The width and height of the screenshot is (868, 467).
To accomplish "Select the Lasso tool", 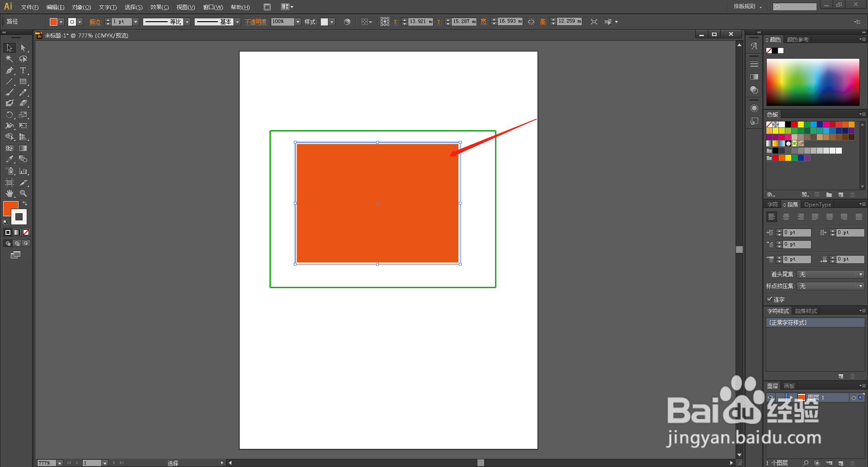I will pyautogui.click(x=23, y=59).
